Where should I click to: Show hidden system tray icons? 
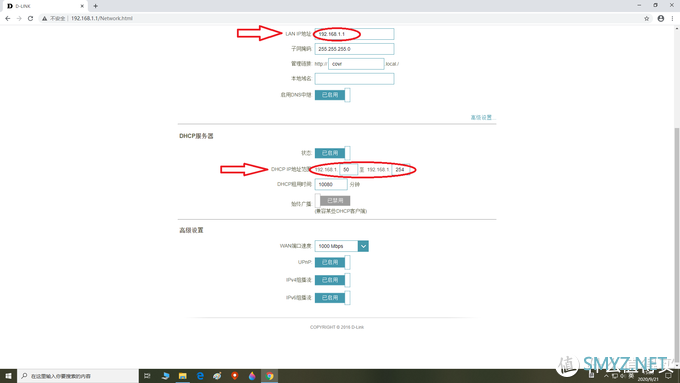click(x=606, y=376)
